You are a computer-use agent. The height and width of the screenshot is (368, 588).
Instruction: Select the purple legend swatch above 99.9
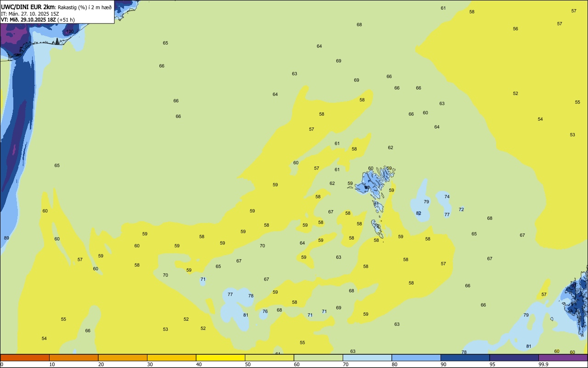click(563, 357)
